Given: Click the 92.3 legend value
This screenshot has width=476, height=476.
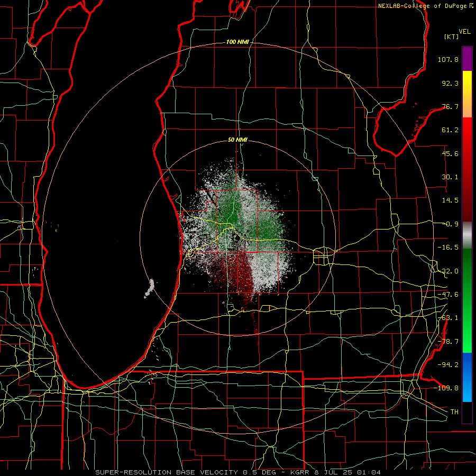Looking at the screenshot, I should [450, 83].
